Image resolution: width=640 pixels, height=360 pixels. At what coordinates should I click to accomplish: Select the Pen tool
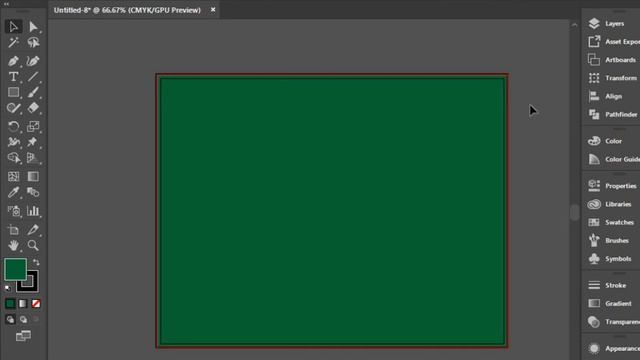click(13, 61)
